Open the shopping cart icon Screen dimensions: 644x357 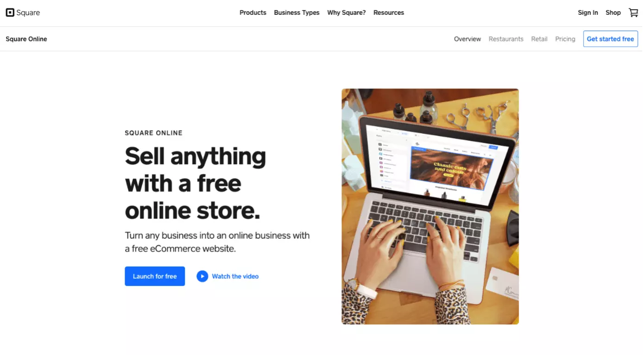point(633,13)
